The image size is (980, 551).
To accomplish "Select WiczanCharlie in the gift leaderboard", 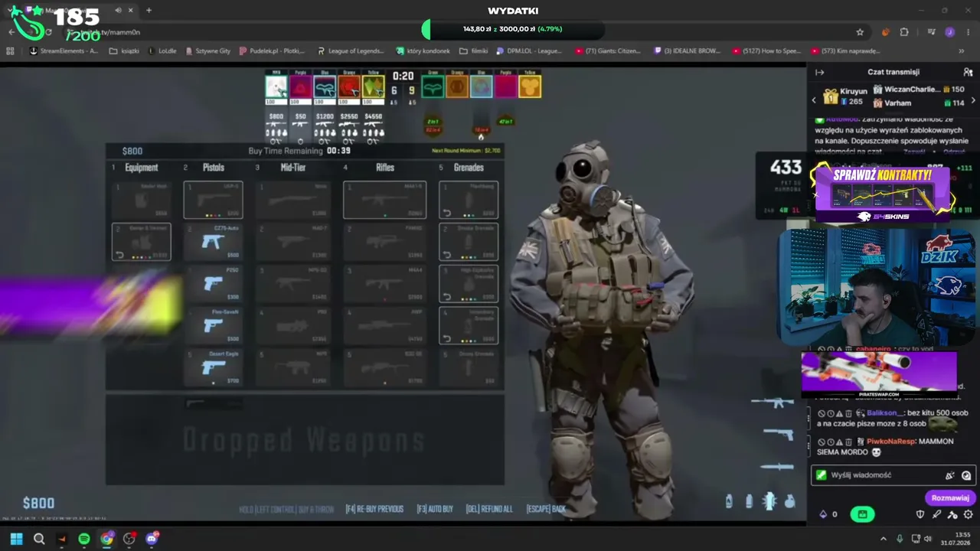I will (x=919, y=90).
